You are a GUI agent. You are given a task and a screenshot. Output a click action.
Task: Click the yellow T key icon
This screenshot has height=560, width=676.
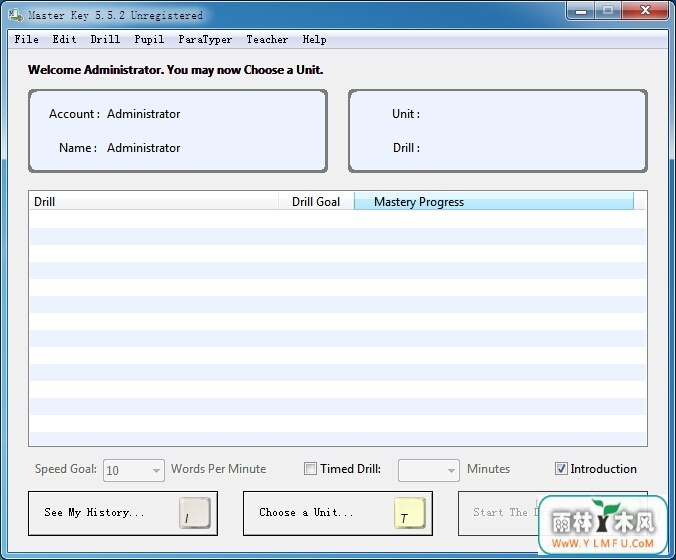[x=410, y=513]
